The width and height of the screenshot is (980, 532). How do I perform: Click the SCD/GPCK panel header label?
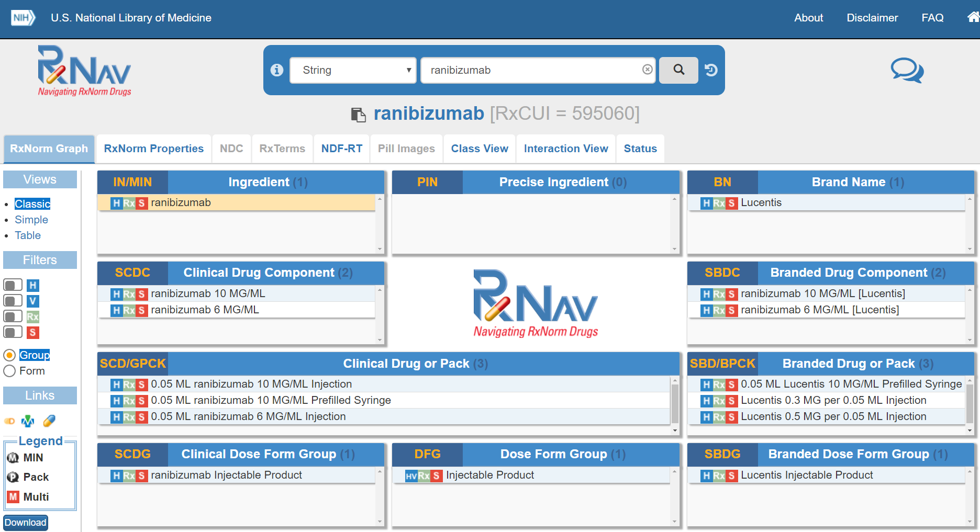coord(133,364)
